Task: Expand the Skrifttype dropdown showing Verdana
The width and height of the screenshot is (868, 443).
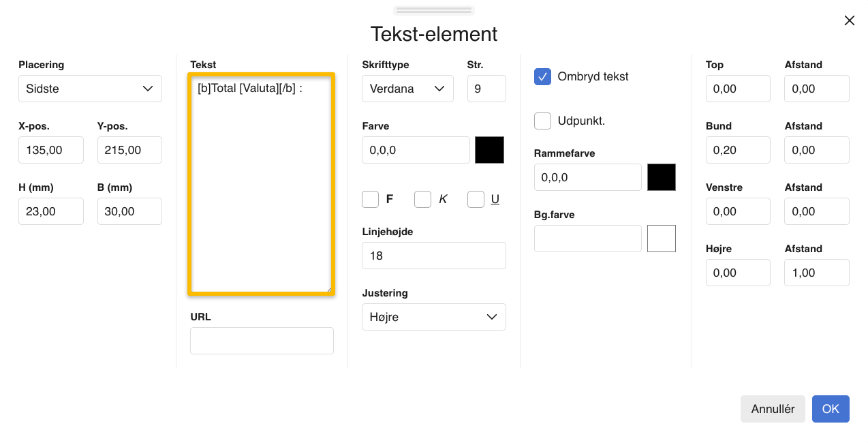Action: 407,89
